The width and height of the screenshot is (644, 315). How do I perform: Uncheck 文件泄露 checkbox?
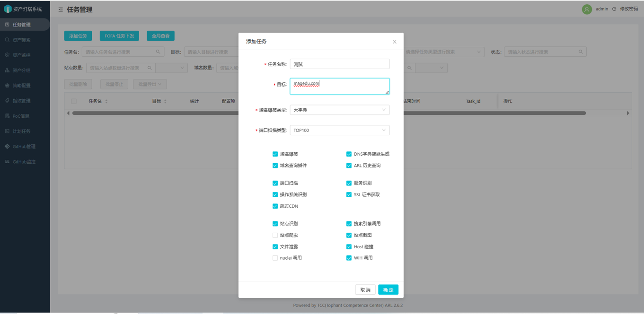(275, 247)
